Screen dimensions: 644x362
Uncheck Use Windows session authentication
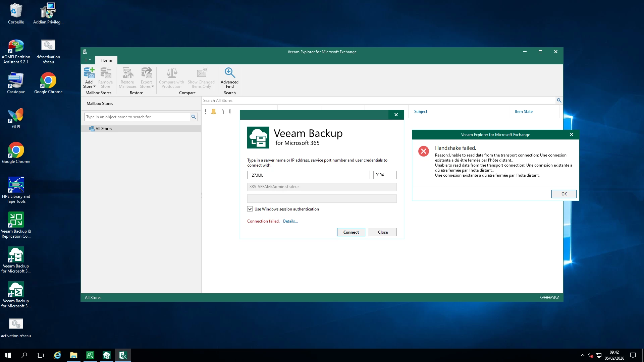[x=250, y=209]
